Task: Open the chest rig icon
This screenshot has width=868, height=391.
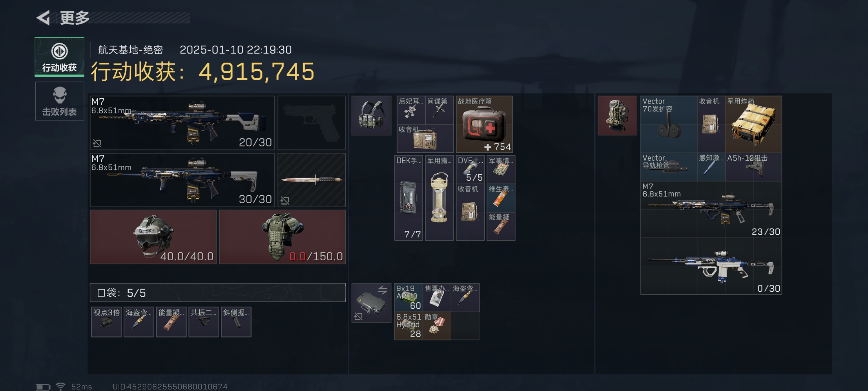Action: point(371,115)
